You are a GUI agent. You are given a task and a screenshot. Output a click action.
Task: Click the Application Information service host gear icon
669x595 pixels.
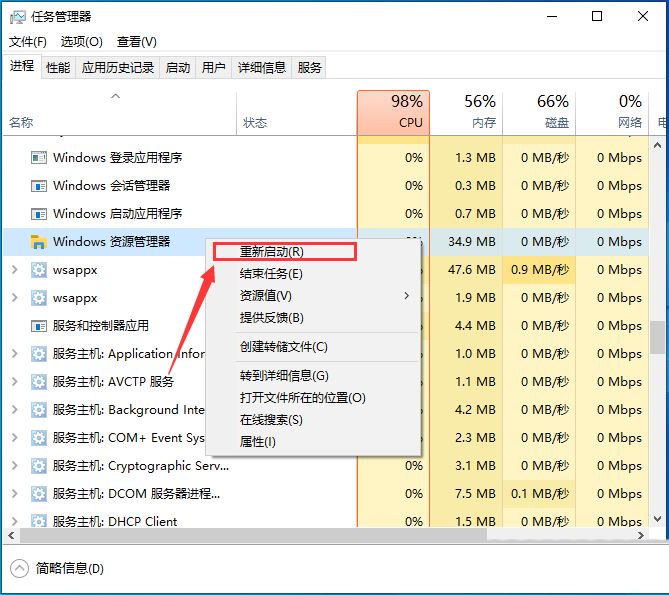(x=39, y=354)
